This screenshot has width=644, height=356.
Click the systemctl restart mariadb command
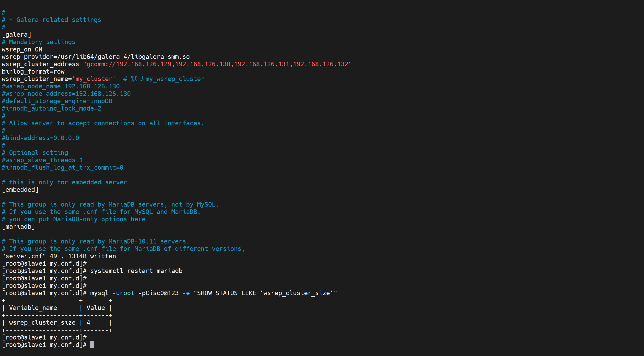pos(136,271)
